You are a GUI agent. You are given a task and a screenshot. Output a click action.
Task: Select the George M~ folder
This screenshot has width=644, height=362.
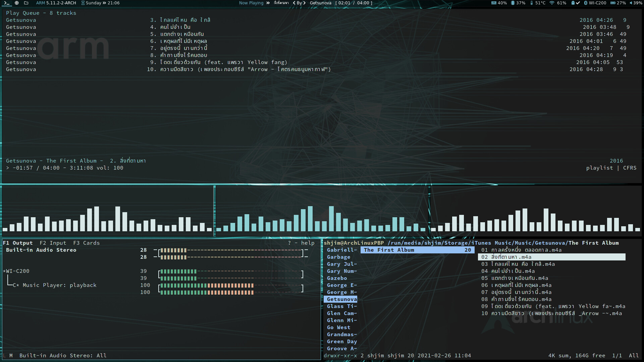click(x=342, y=292)
